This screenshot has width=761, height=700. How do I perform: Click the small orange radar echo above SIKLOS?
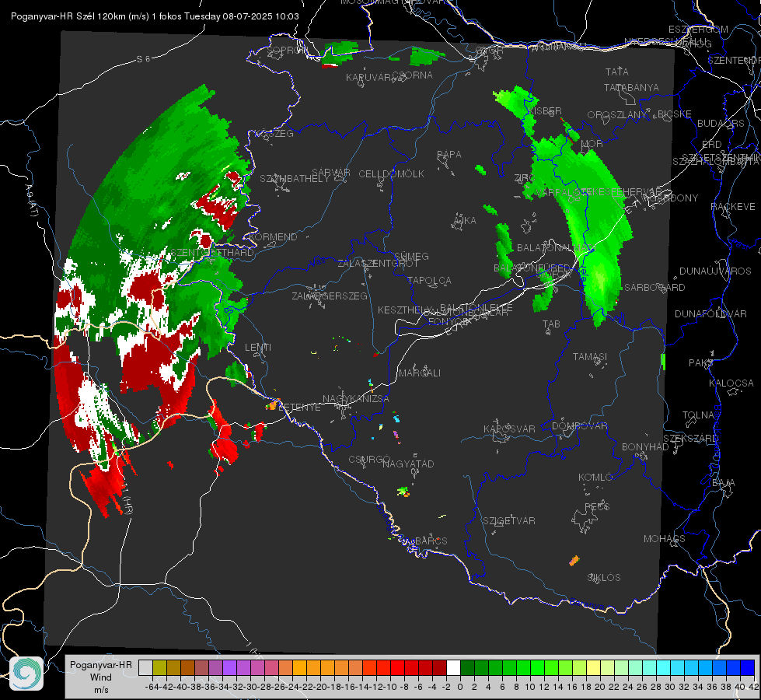pos(574,561)
